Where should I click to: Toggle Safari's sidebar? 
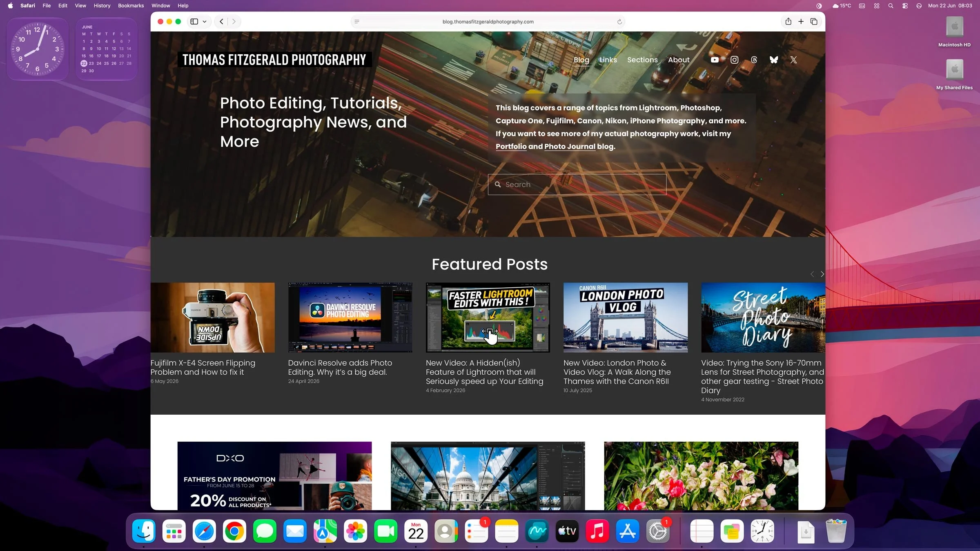[194, 22]
